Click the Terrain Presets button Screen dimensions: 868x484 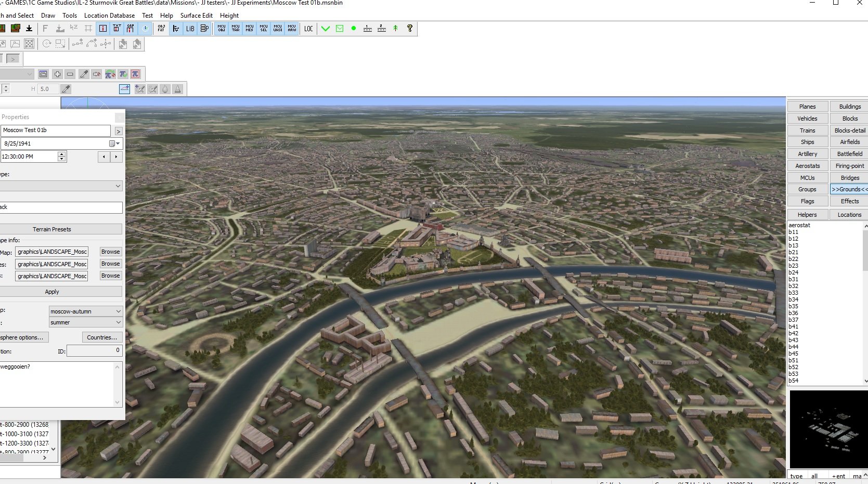coord(52,229)
